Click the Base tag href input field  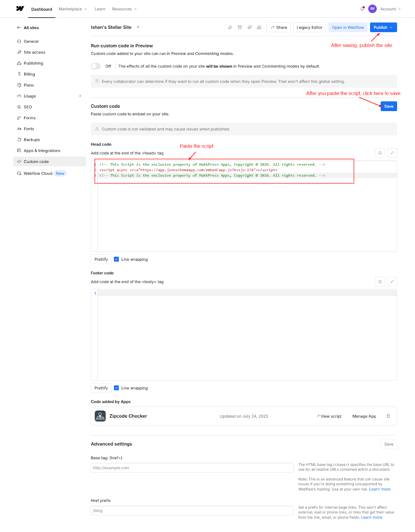[x=192, y=468]
